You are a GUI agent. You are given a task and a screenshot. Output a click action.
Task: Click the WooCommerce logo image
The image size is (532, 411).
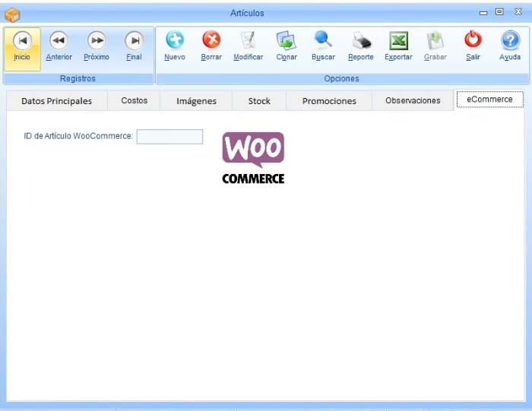click(x=253, y=158)
